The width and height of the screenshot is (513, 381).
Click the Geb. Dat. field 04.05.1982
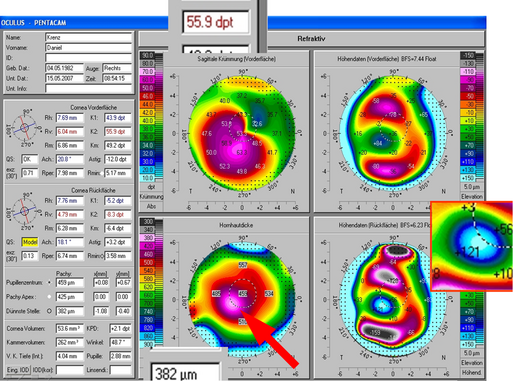tap(64, 68)
